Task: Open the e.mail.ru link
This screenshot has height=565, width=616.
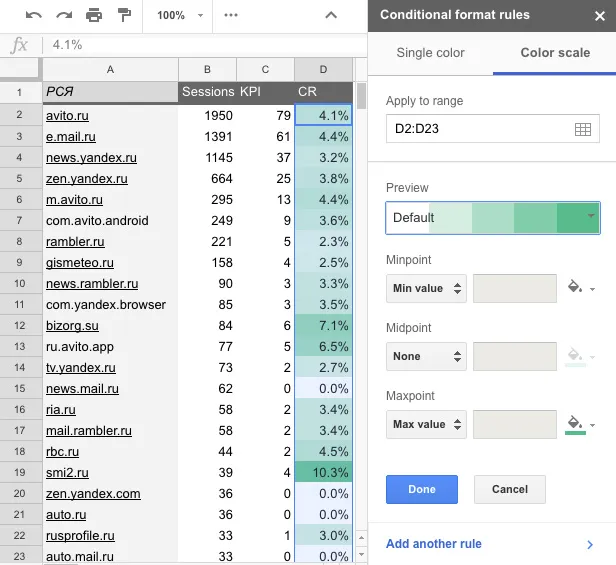Action: click(x=71, y=137)
